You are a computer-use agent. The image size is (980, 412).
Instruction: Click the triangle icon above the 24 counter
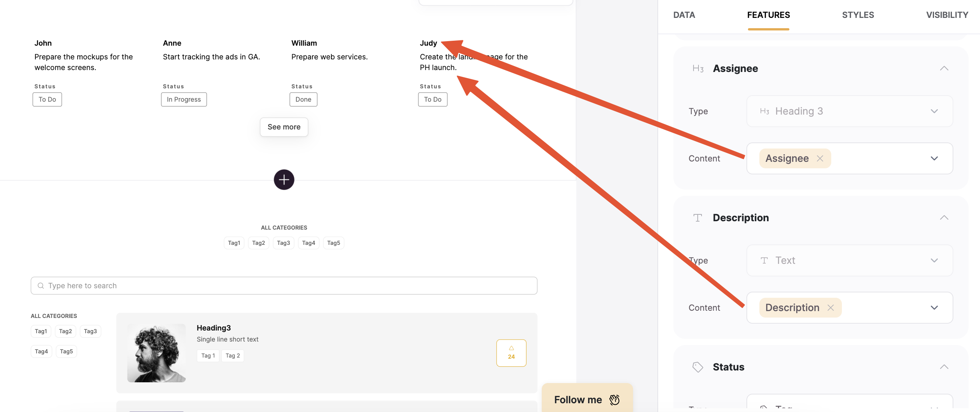(x=511, y=348)
